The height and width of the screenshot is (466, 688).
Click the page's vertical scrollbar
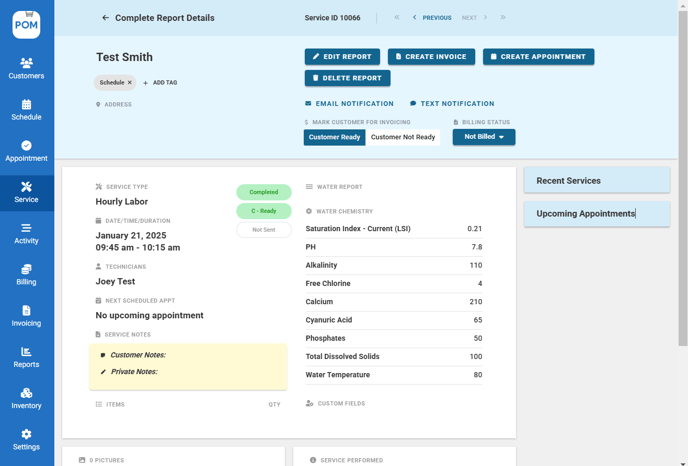[x=683, y=180]
